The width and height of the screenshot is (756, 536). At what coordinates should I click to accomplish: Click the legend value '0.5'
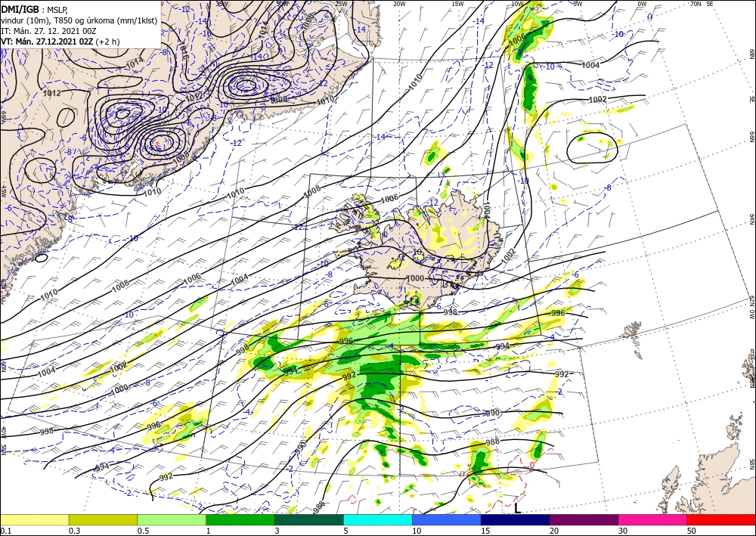[142, 531]
